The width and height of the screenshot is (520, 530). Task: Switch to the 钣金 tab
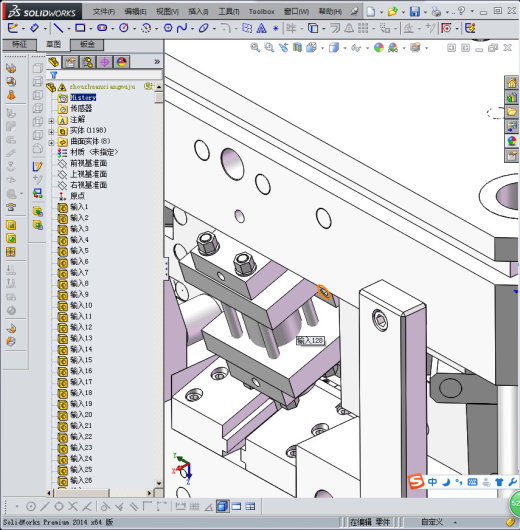[87, 45]
